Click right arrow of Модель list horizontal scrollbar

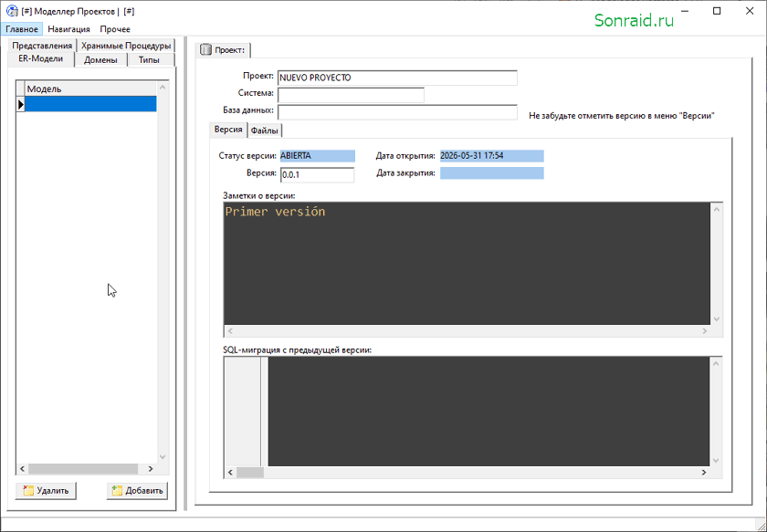click(151, 469)
